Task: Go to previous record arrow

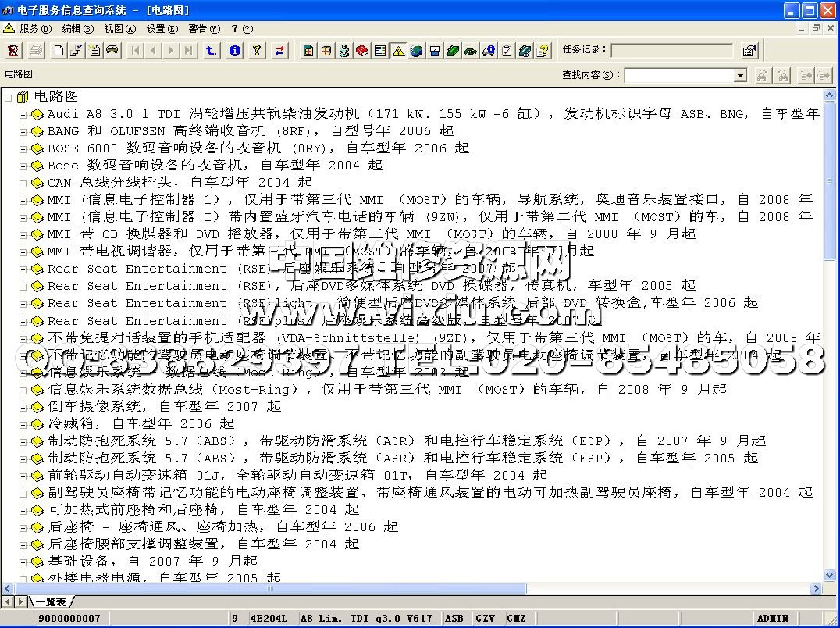Action: (153, 51)
